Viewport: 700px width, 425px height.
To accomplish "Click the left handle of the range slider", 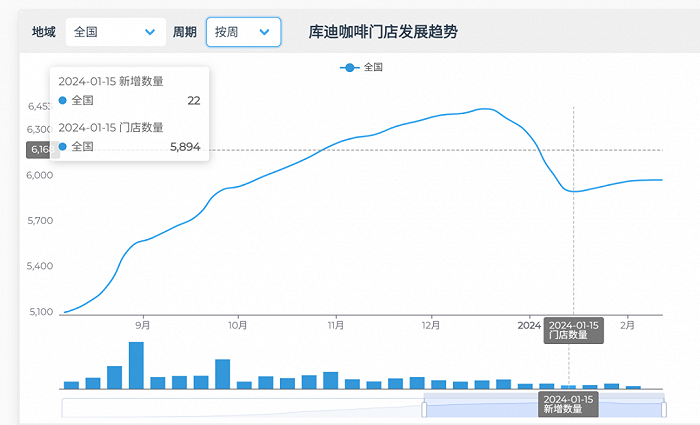I will coord(424,409).
